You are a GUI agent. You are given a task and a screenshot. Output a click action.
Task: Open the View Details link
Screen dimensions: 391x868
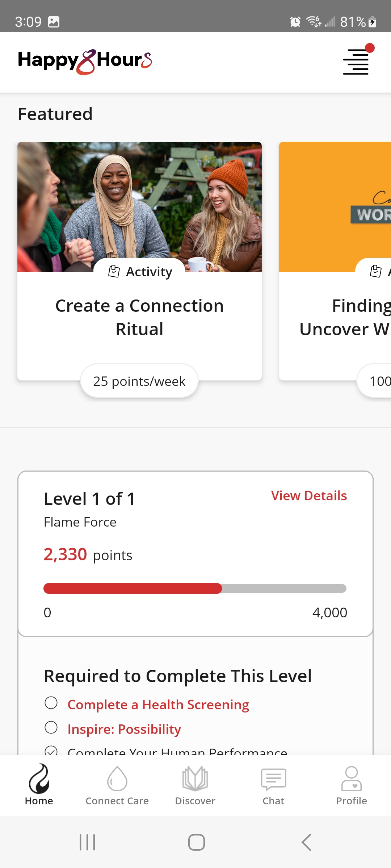click(309, 495)
